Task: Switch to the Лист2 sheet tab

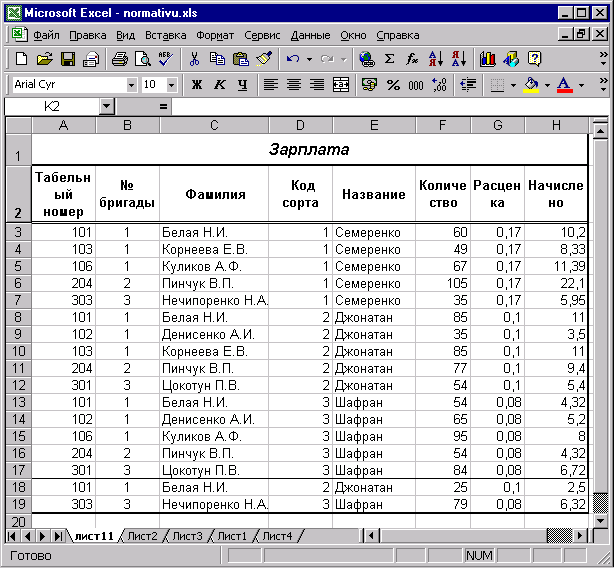Action: tap(141, 536)
